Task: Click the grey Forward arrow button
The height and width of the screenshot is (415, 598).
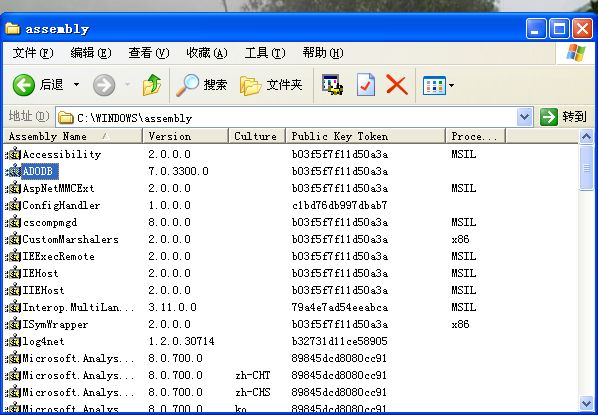Action: pos(104,85)
